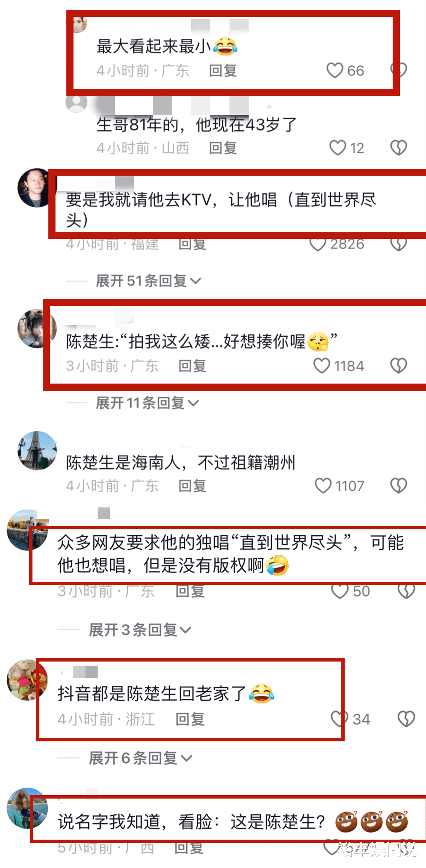The height and width of the screenshot is (868, 426).
Task: Dislike the 1107-like comment via broken heart
Action: tap(398, 486)
